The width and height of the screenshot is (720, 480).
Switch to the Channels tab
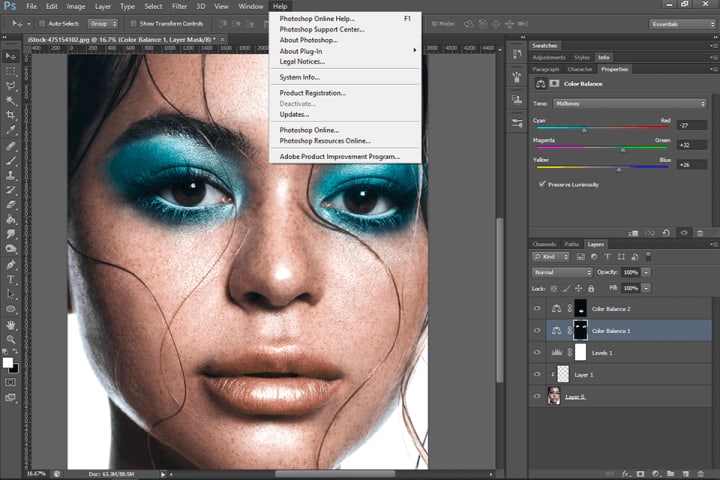pos(544,244)
